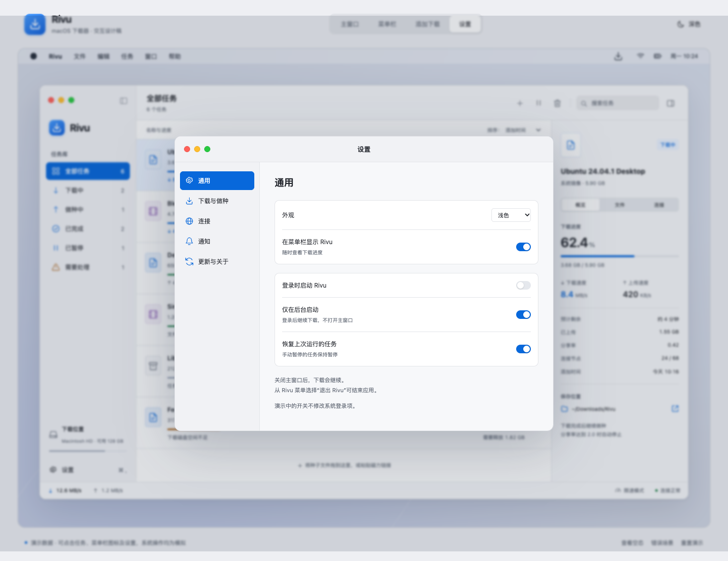Click the note mentioning 退出 Rivu
Screen dimensions: 728x561
click(x=327, y=390)
